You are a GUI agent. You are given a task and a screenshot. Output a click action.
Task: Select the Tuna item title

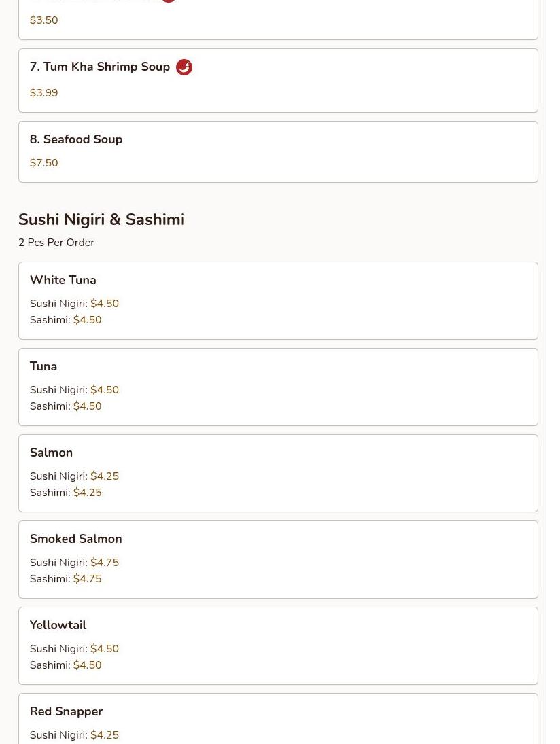(x=43, y=366)
